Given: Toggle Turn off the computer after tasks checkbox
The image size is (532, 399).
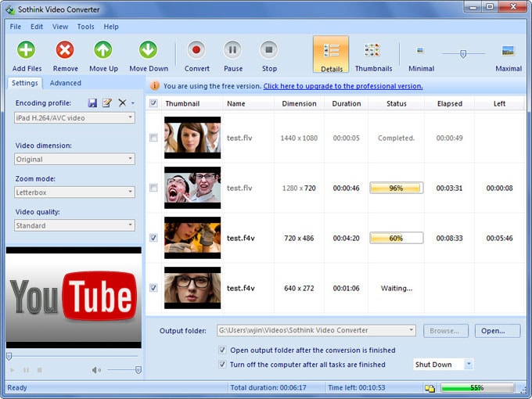Looking at the screenshot, I should tap(222, 365).
